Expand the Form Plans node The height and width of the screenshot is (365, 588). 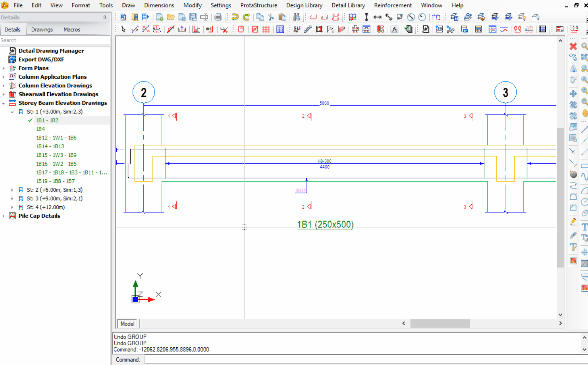point(3,68)
